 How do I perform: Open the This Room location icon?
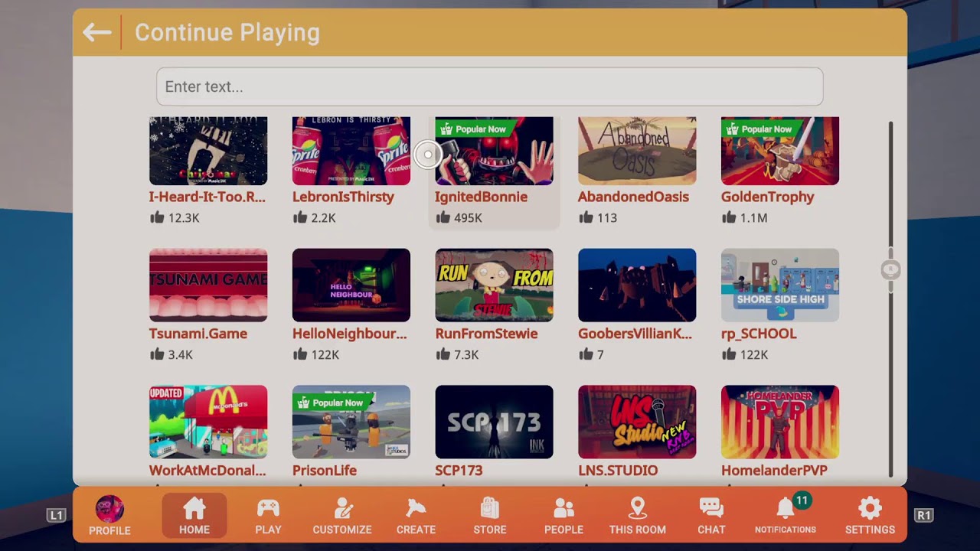tap(638, 508)
